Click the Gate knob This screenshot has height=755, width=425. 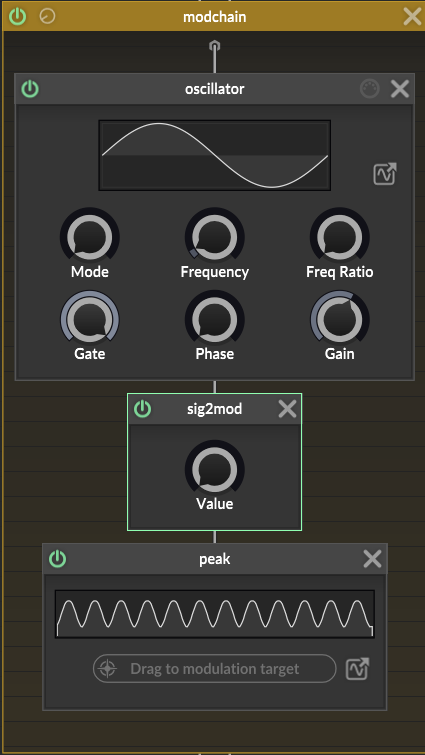[90, 319]
